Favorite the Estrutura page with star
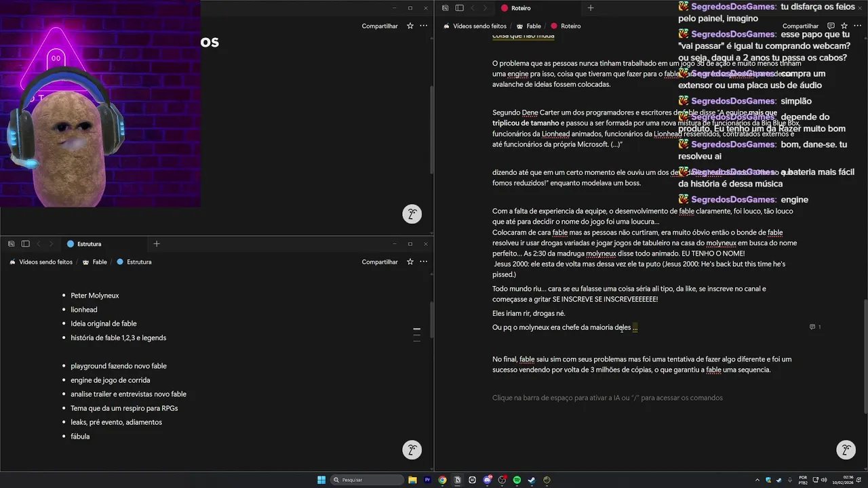 (x=410, y=262)
